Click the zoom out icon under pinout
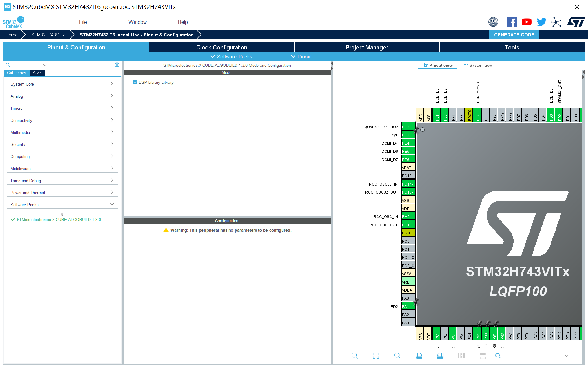 397,356
